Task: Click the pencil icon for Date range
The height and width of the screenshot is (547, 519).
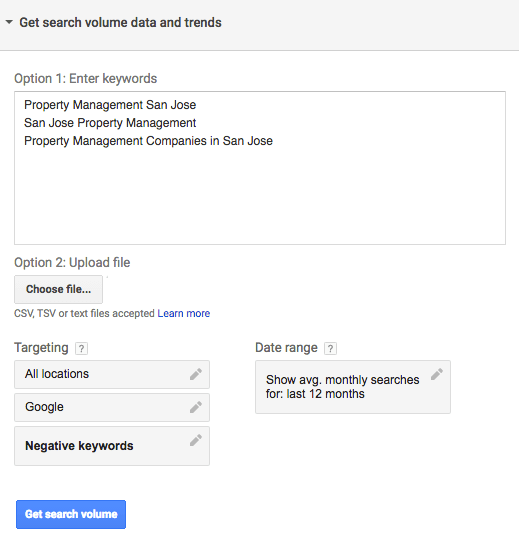Action: (437, 374)
